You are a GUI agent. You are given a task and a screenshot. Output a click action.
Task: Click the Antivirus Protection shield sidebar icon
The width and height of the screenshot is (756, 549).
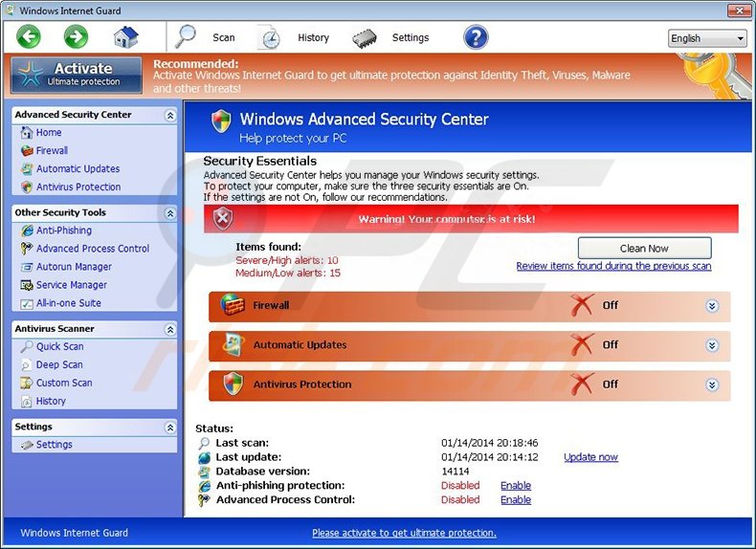coord(27,187)
